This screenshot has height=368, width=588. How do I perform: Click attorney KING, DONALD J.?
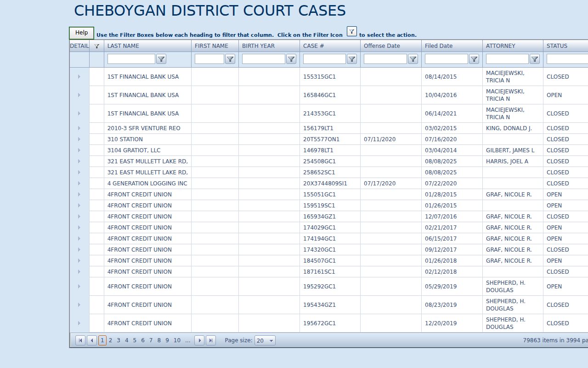tap(509, 128)
